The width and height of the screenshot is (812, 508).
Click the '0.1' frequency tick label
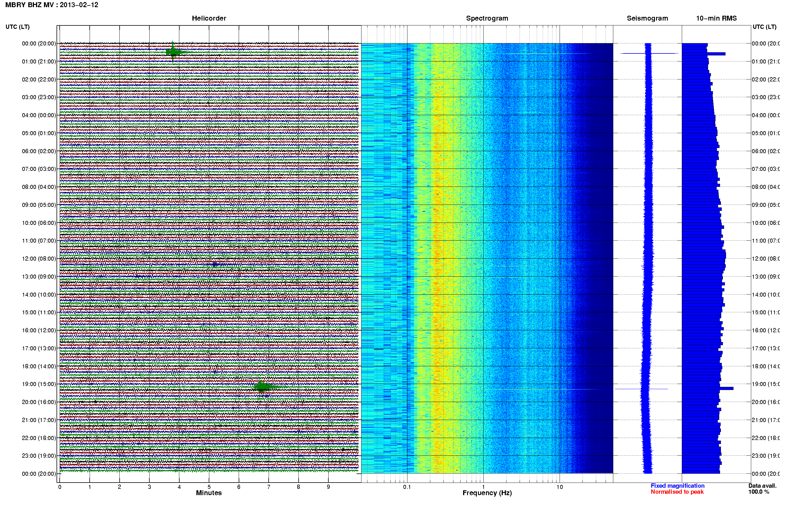tap(407, 487)
